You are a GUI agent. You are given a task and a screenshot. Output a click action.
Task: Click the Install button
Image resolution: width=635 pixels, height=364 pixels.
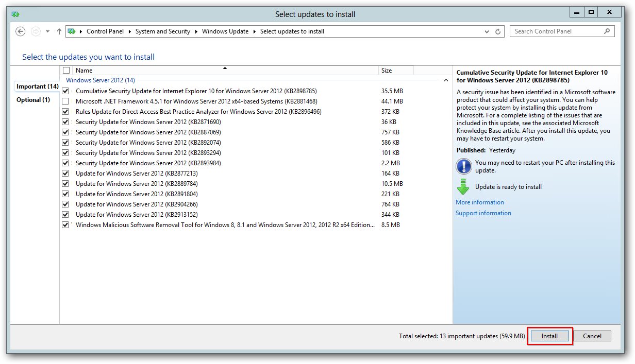click(549, 336)
